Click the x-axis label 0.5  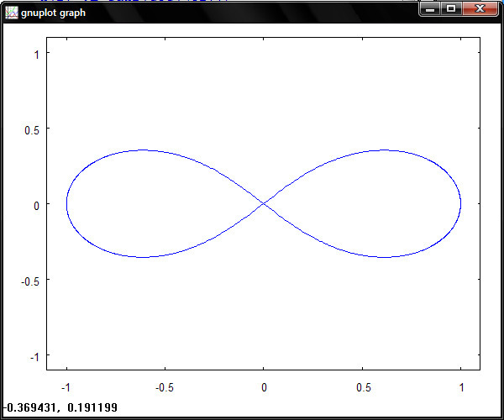(364, 387)
